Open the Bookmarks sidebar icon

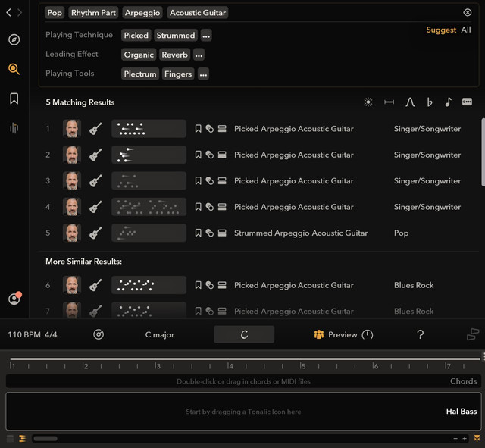pos(14,99)
